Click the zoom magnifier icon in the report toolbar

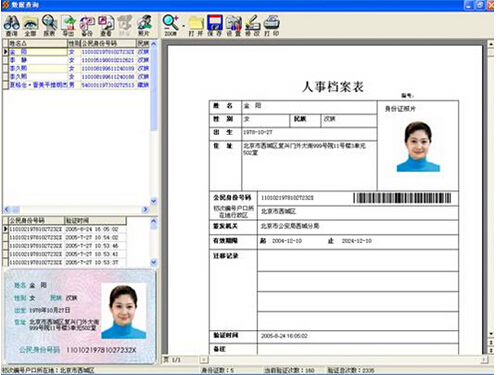171,25
